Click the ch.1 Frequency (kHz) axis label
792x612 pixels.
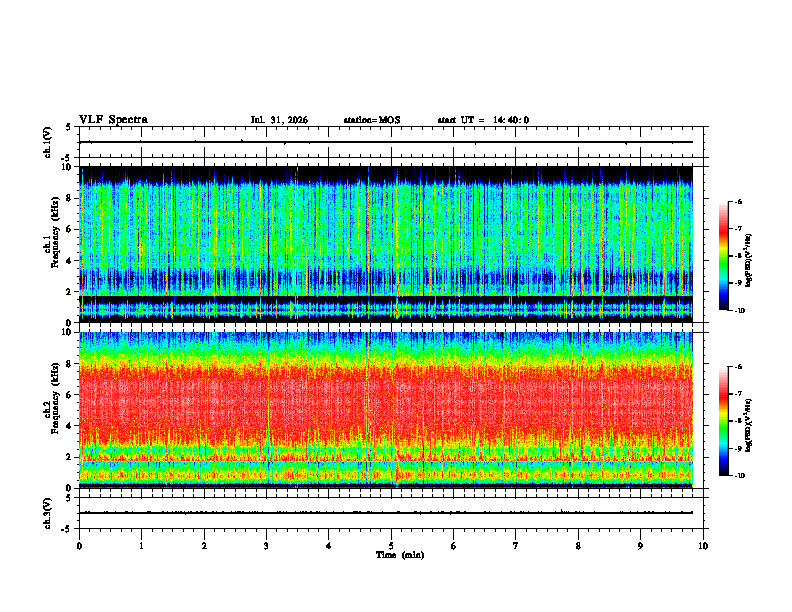[x=51, y=244]
